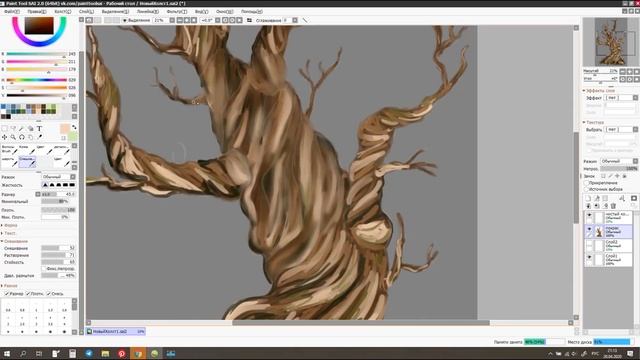Select the Move tool

pos(4,137)
